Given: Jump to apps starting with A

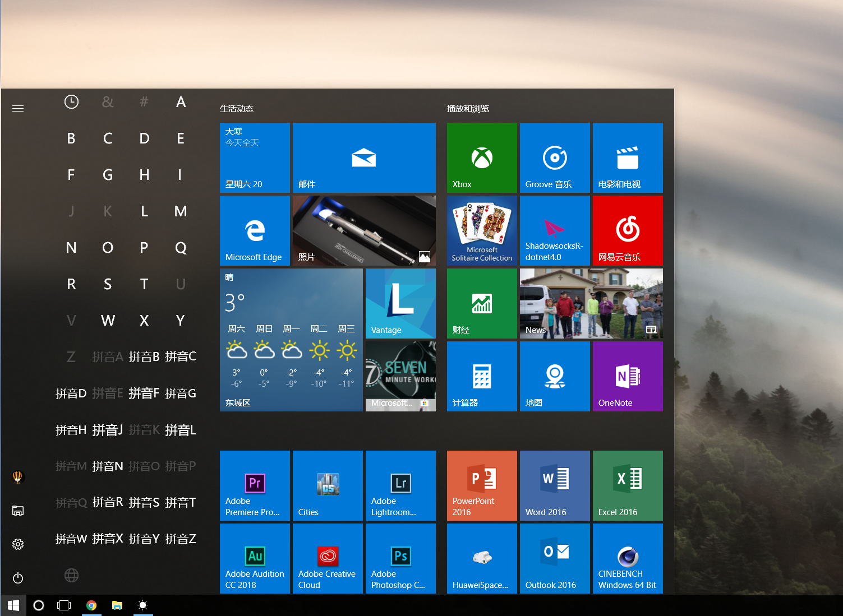Looking at the screenshot, I should (181, 102).
